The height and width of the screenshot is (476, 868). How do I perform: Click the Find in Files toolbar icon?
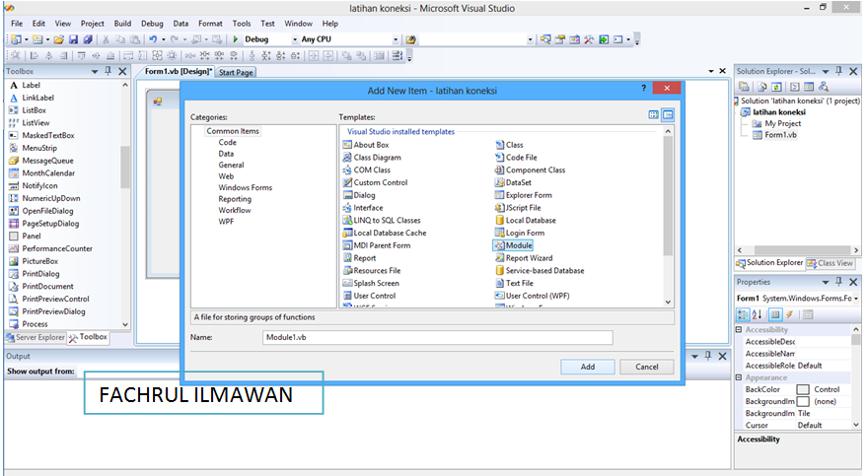[x=410, y=39]
